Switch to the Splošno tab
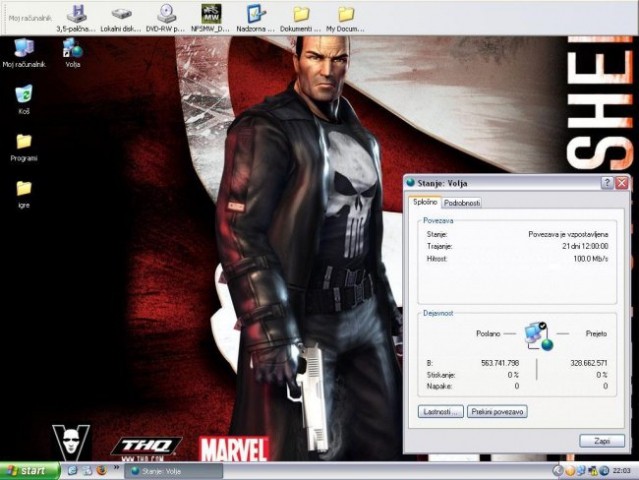 [425, 202]
